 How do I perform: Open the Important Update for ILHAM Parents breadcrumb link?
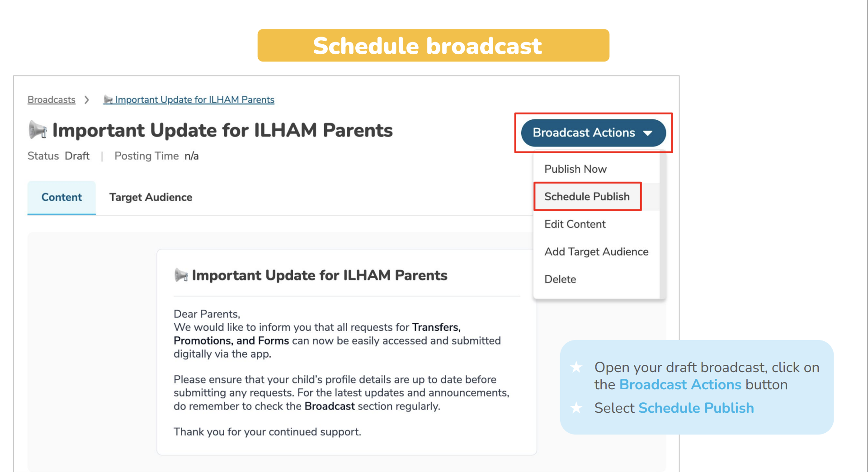pos(194,99)
